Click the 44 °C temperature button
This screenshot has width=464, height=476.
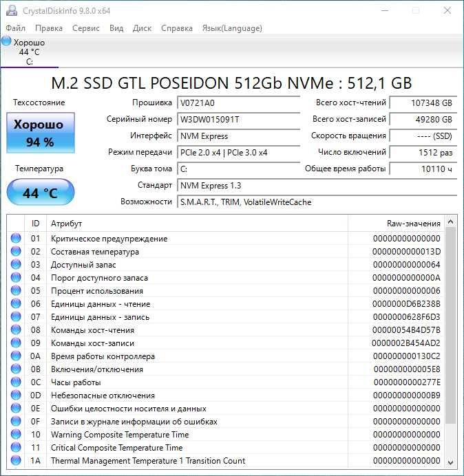coord(41,193)
